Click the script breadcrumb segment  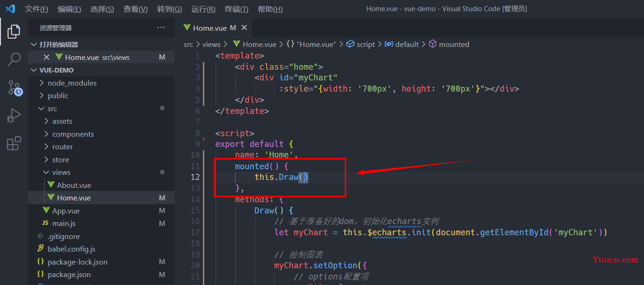365,44
